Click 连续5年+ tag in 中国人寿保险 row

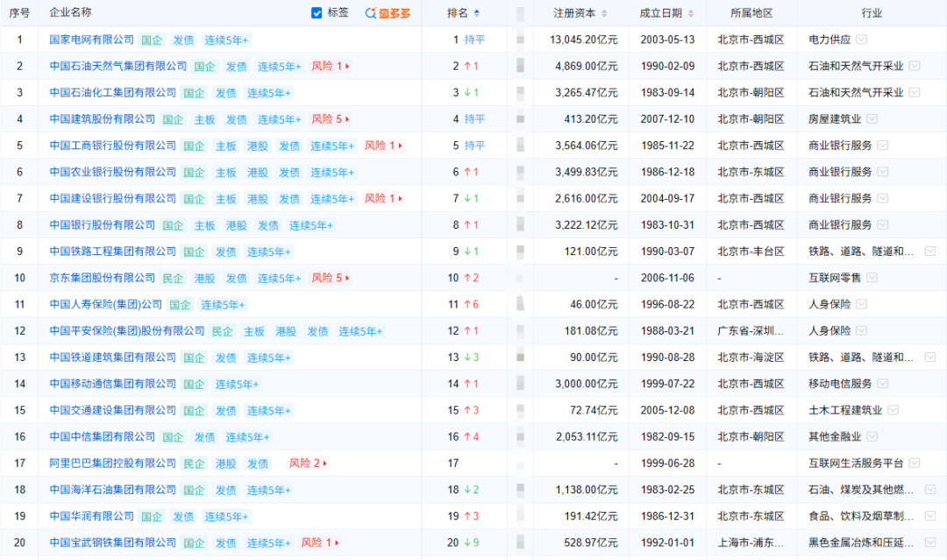pos(223,305)
